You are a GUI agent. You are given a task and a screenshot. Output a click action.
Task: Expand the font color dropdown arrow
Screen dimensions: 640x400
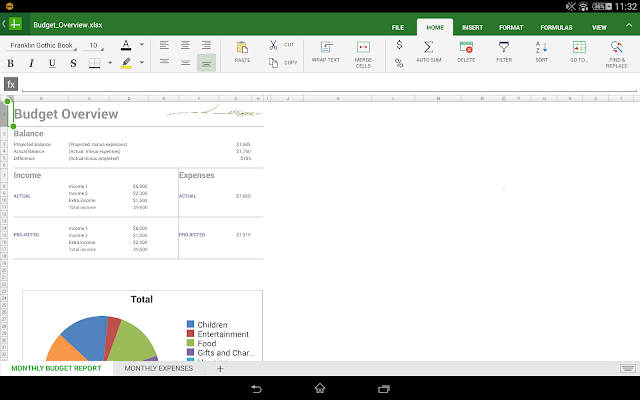point(141,45)
